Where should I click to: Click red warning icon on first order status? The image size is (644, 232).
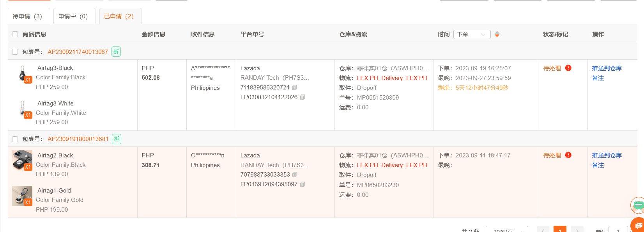[x=568, y=68]
